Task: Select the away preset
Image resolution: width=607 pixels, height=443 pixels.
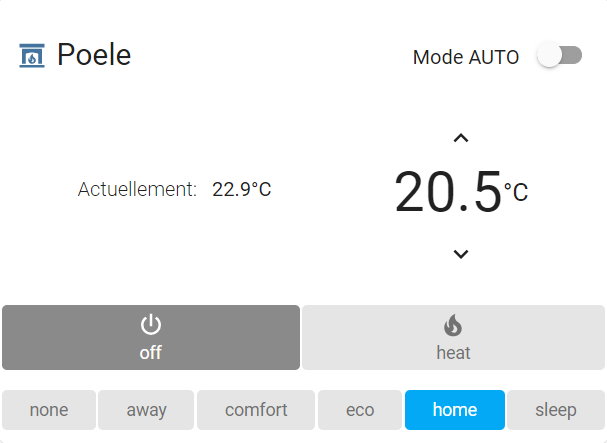Action: (x=147, y=410)
